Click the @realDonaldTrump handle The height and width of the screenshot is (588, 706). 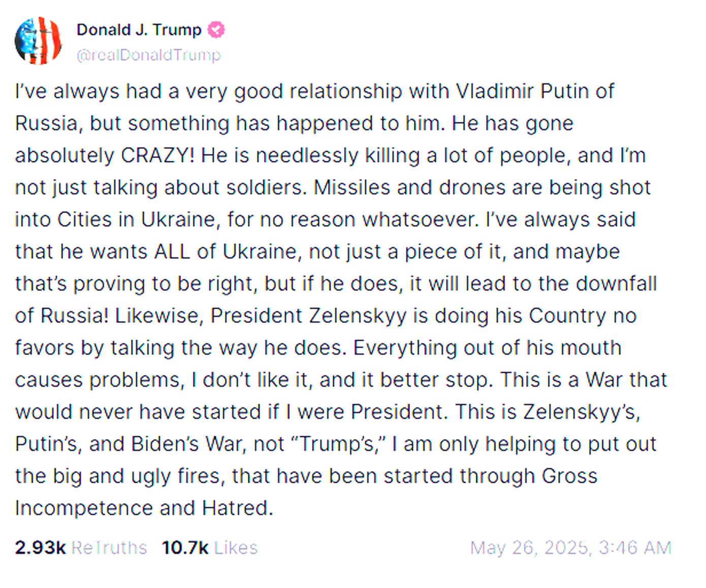tap(148, 55)
